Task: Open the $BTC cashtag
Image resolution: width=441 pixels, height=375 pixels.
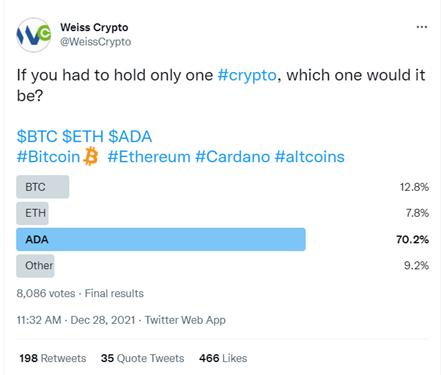Action: click(37, 136)
